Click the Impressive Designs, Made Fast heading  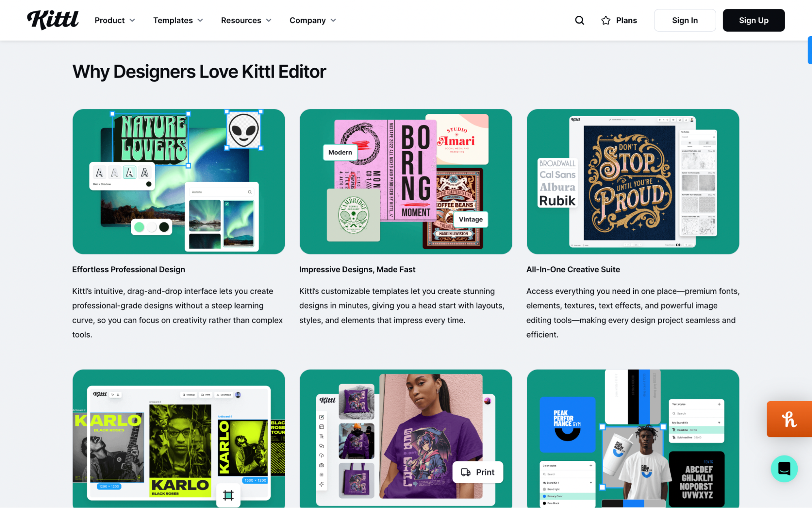(357, 269)
